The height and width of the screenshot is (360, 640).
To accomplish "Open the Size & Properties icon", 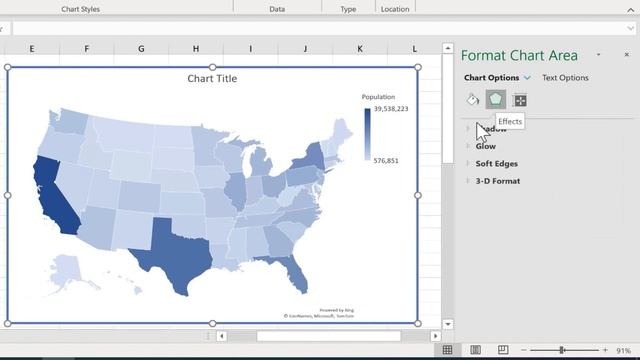I will 520,100.
